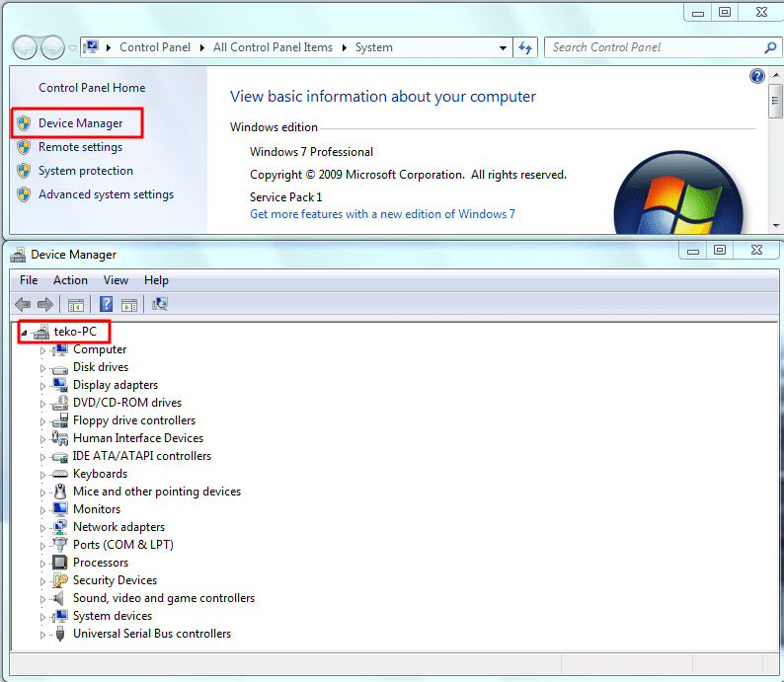Click the System window scrollbar thumb
Viewport: 784px width, 682px height.
pos(775,101)
